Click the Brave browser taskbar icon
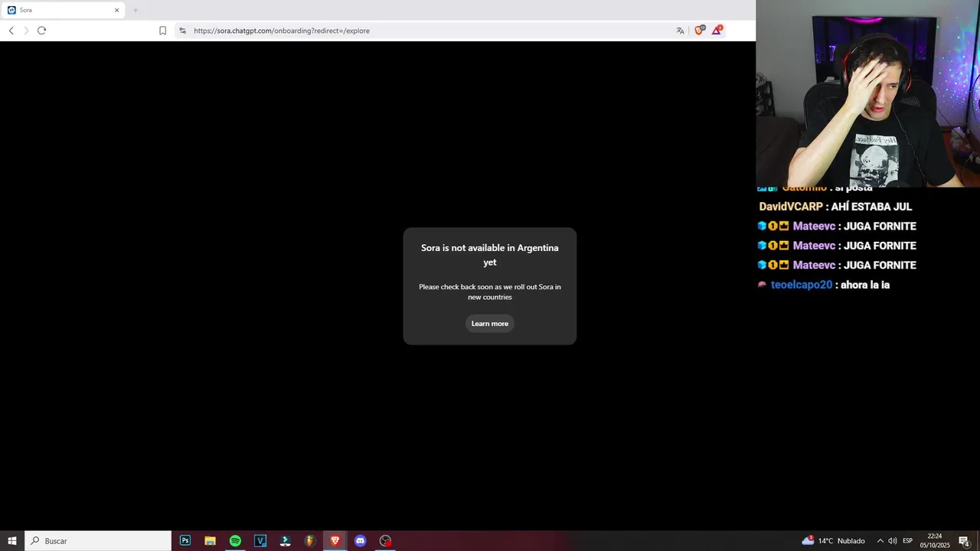The height and width of the screenshot is (551, 980). tap(335, 541)
